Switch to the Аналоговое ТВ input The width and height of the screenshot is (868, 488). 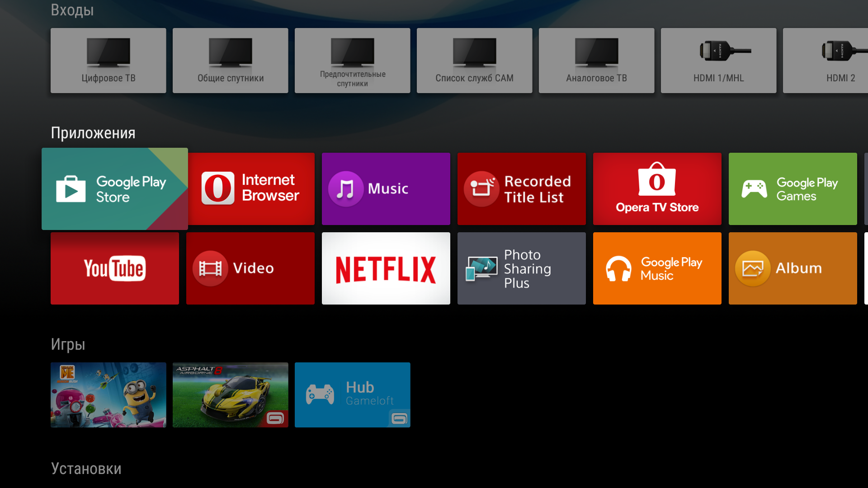597,61
